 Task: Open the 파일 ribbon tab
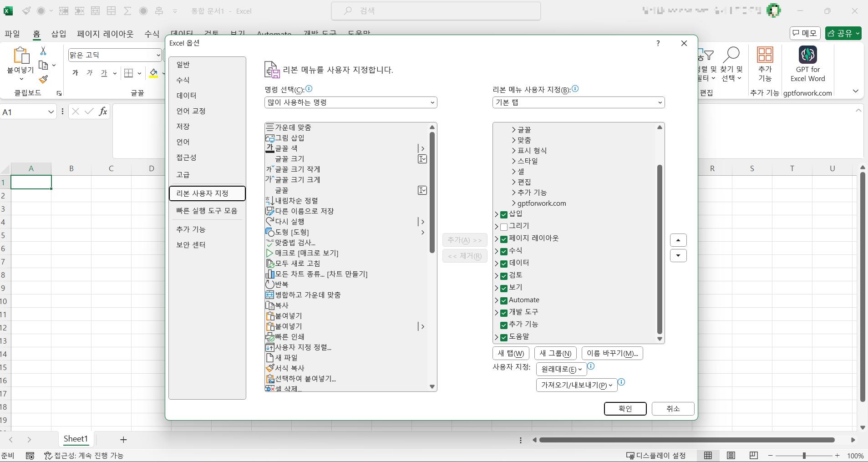12,34
